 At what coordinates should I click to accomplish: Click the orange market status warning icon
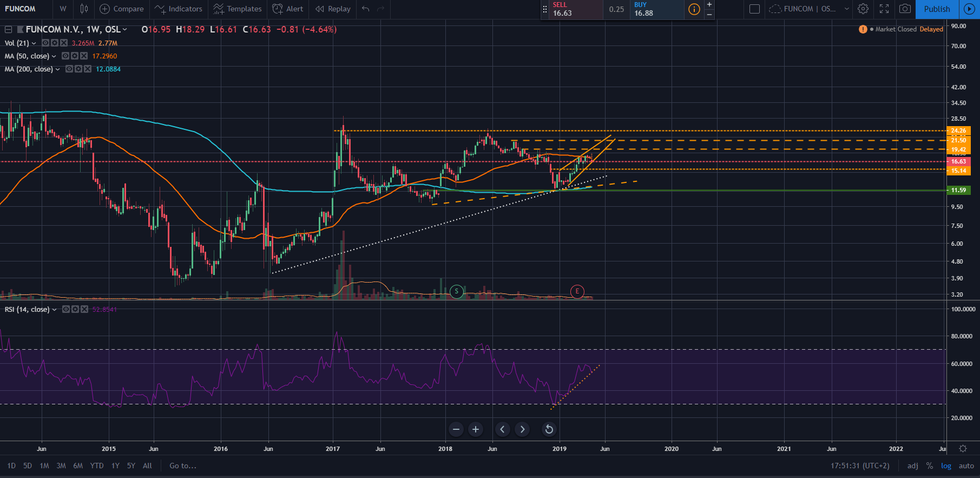863,29
